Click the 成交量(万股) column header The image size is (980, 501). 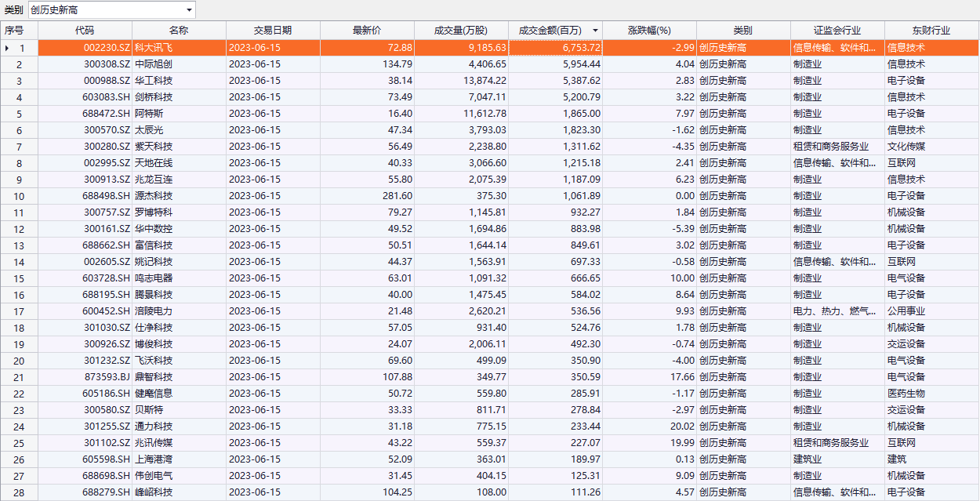(461, 31)
